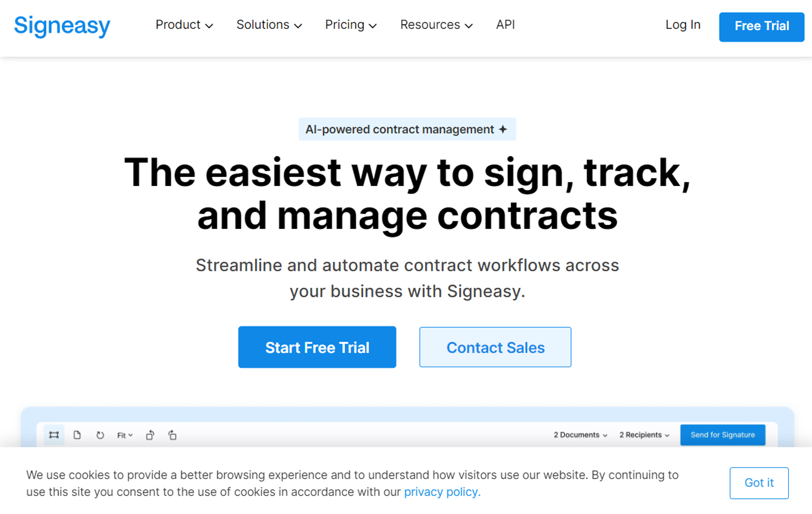The height and width of the screenshot is (514, 812).
Task: Open the Pricing menu
Action: (x=349, y=25)
